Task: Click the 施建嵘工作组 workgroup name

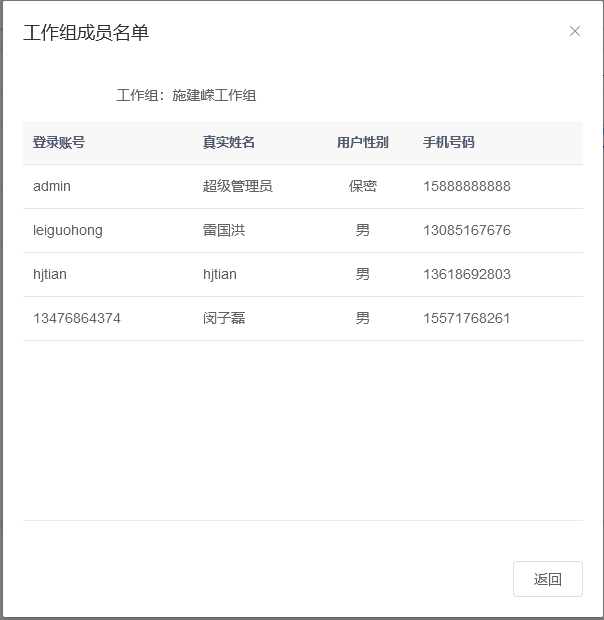Action: (214, 96)
